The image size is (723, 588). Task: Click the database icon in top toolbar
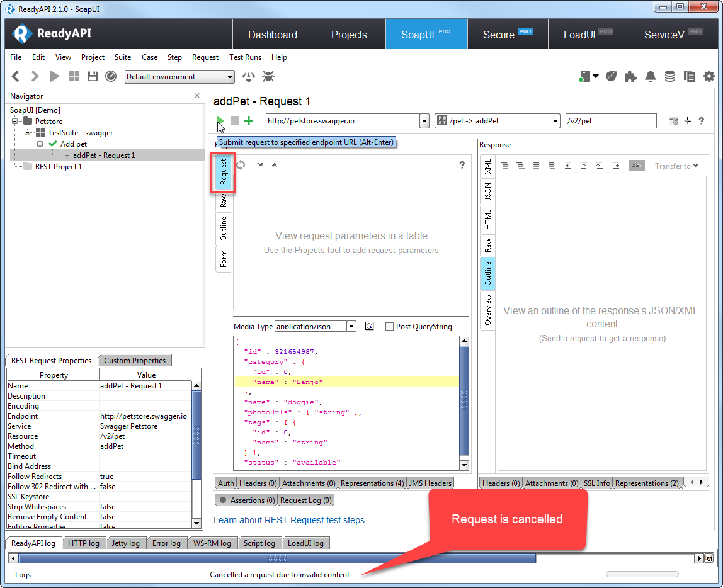coord(669,76)
